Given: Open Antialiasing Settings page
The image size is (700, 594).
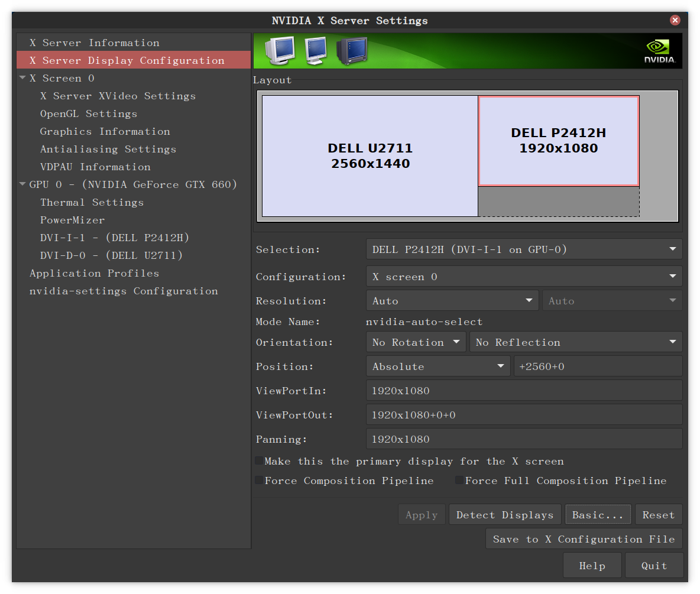Looking at the screenshot, I should [108, 149].
